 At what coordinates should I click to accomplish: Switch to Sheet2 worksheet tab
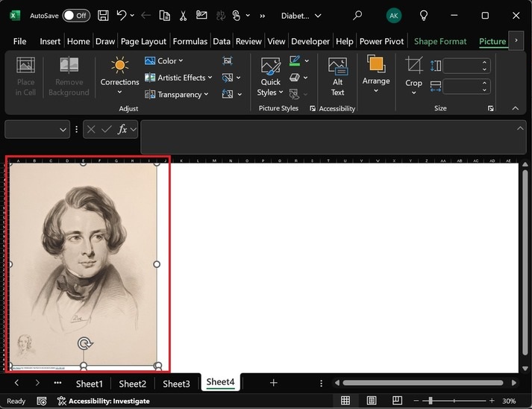132,384
